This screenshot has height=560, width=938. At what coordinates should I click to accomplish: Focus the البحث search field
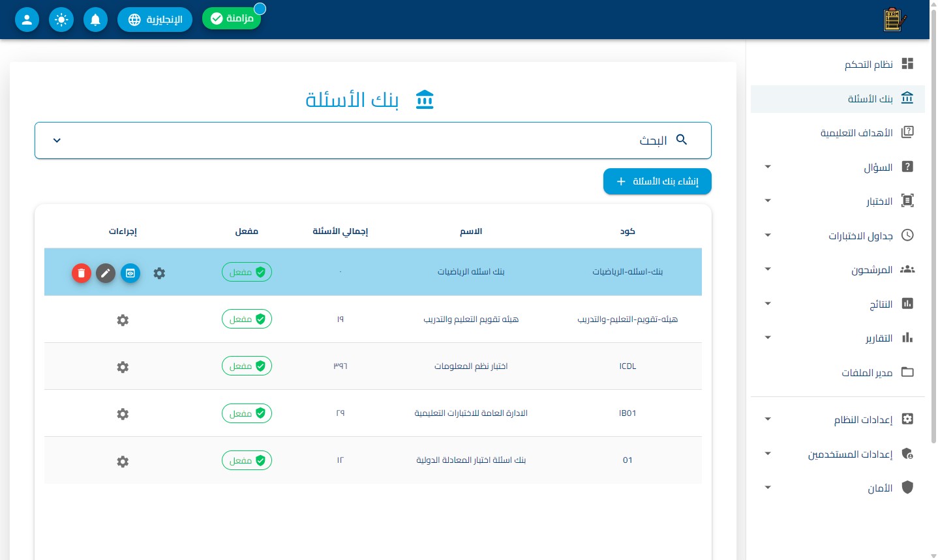[x=372, y=140]
